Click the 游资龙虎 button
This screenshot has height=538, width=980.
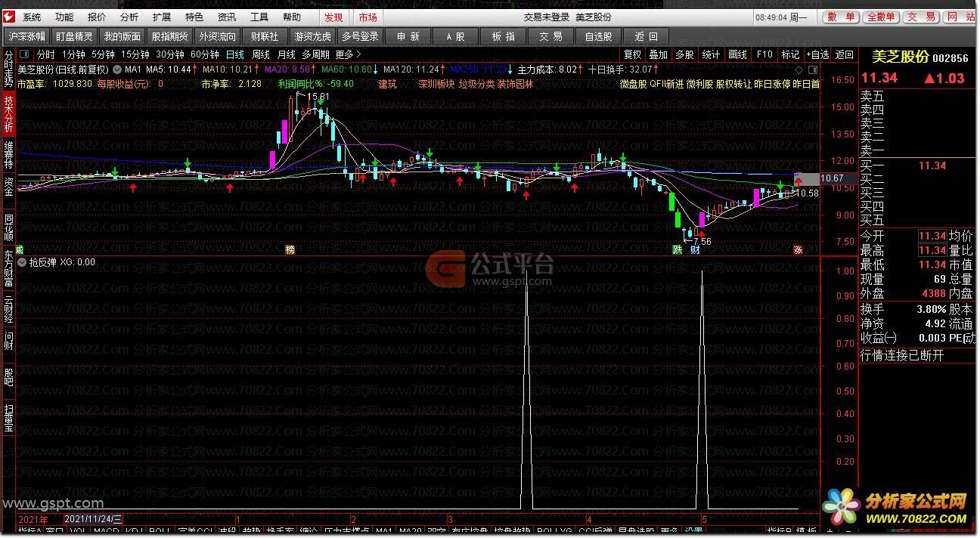(312, 36)
